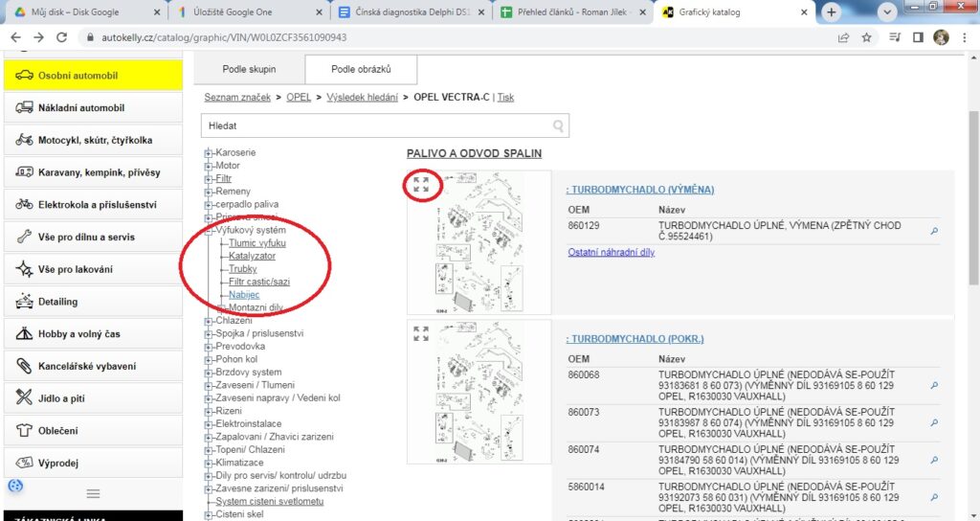
Task: Click the hamburger menu below Výprodej
Action: coord(93,493)
